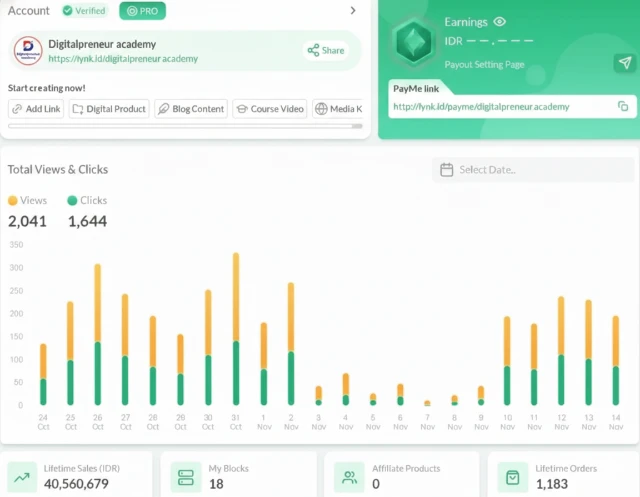Click the Course Video button
Viewport: 640px width, 497px height.
tap(270, 109)
